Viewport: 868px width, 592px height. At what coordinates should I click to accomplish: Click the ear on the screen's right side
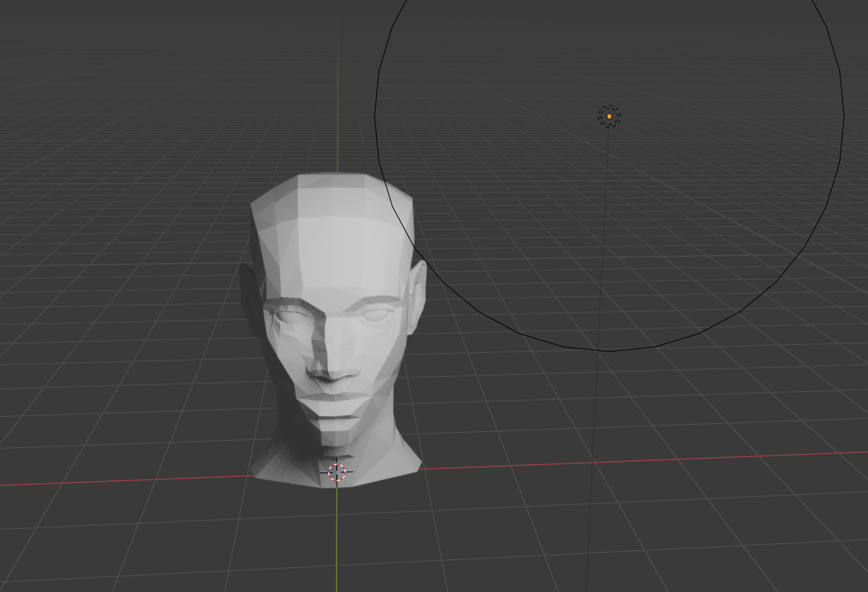[417, 294]
